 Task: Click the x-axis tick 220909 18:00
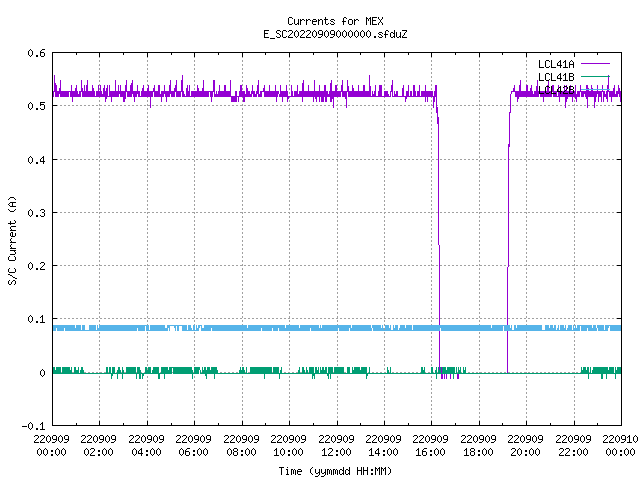[479, 445]
